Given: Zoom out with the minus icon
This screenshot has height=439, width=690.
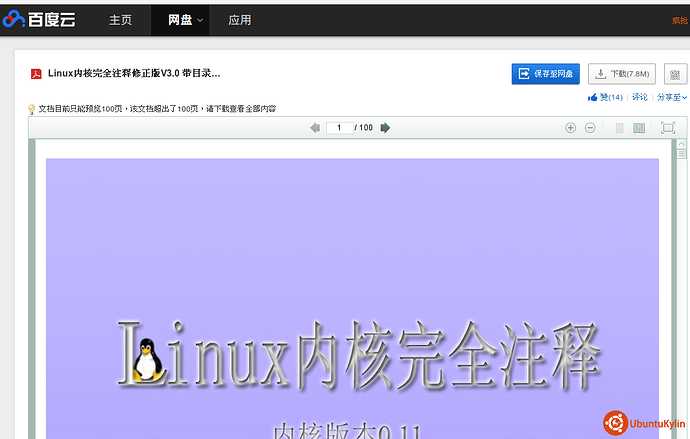Looking at the screenshot, I should [x=590, y=128].
